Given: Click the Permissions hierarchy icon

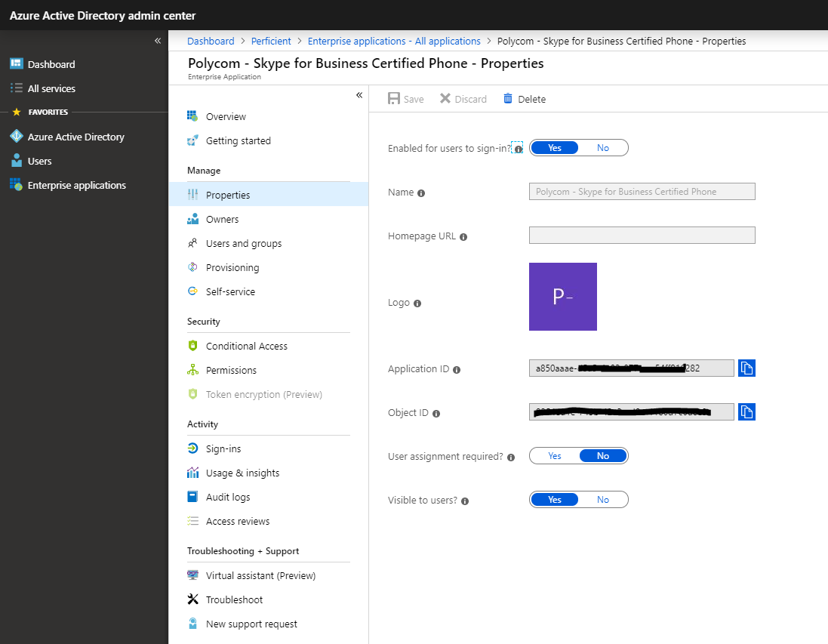Looking at the screenshot, I should coord(192,370).
